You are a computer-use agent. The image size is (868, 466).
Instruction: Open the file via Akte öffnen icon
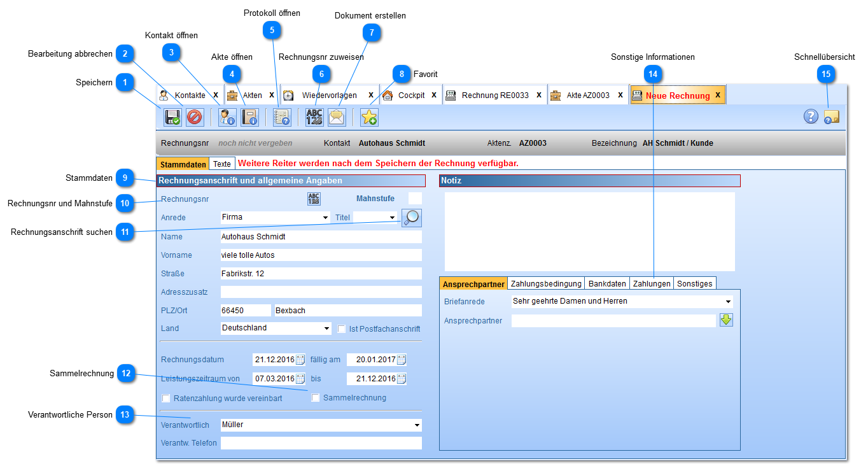pos(249,117)
